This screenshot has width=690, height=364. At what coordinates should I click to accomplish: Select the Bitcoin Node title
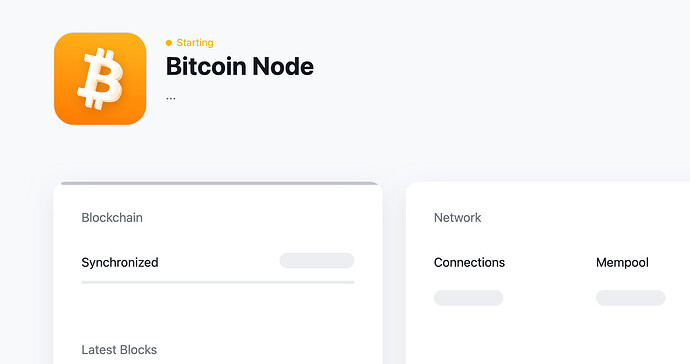click(x=240, y=66)
